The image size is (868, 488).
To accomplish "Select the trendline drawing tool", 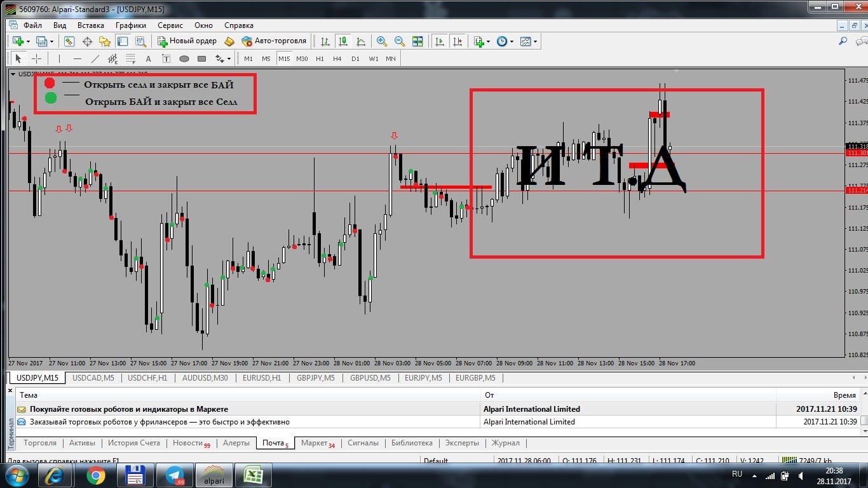I will pos(95,58).
